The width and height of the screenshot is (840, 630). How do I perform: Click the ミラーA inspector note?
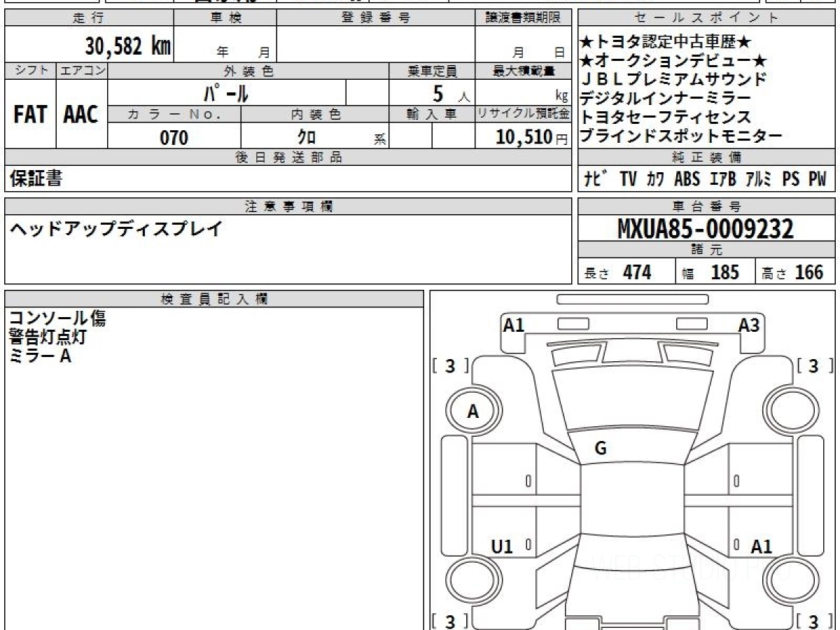point(41,356)
